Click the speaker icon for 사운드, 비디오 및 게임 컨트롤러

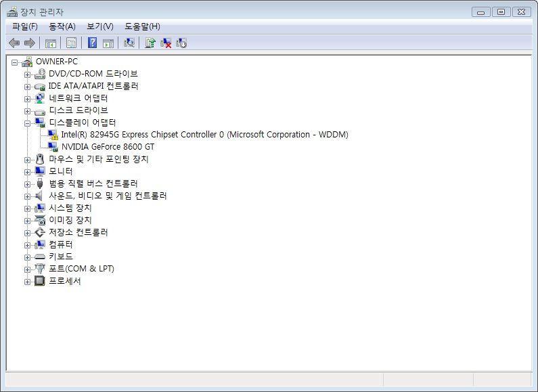click(39, 196)
